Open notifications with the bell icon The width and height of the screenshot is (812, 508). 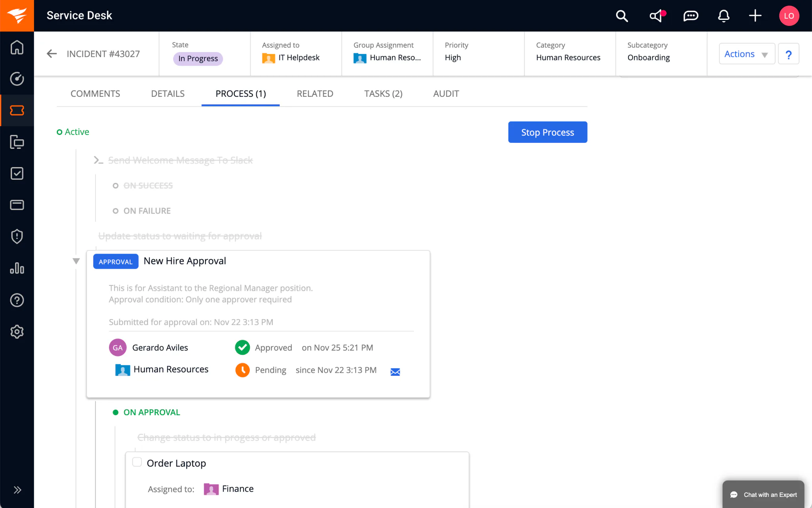click(723, 16)
